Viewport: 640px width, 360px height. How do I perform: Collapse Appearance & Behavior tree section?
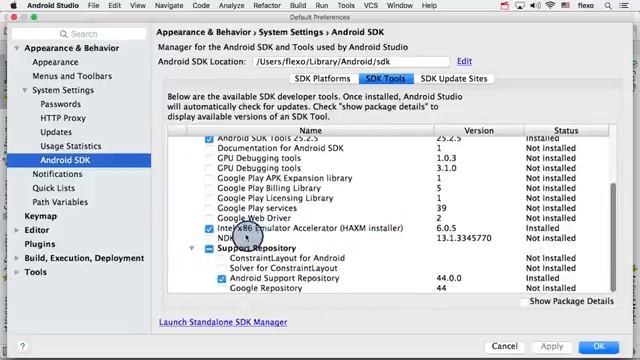(x=17, y=48)
